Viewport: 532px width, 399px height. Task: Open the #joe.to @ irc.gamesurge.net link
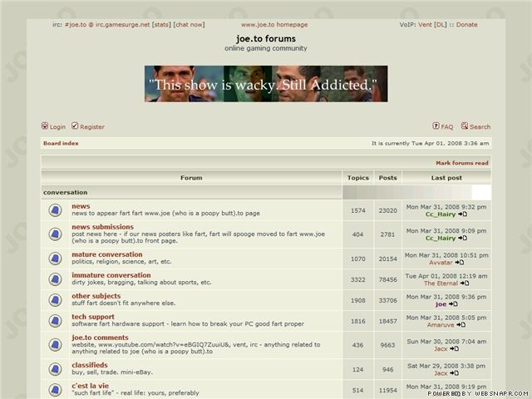coord(107,24)
